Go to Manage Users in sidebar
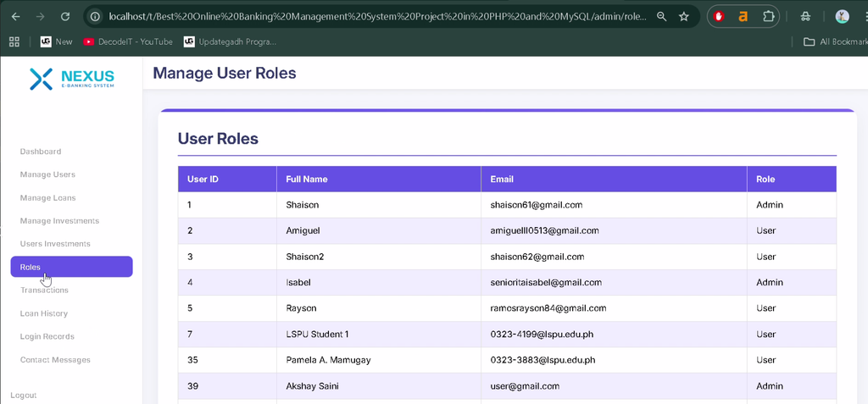This screenshot has width=868, height=404. 47,174
